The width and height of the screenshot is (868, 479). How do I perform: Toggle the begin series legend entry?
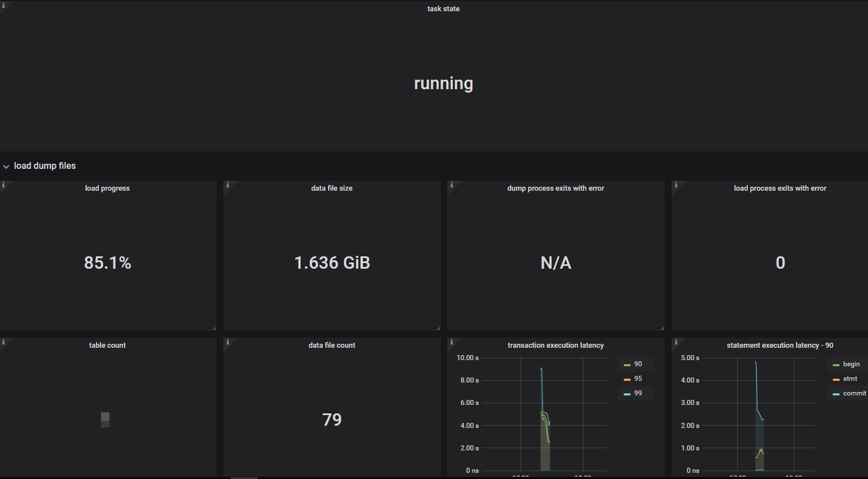pos(851,364)
